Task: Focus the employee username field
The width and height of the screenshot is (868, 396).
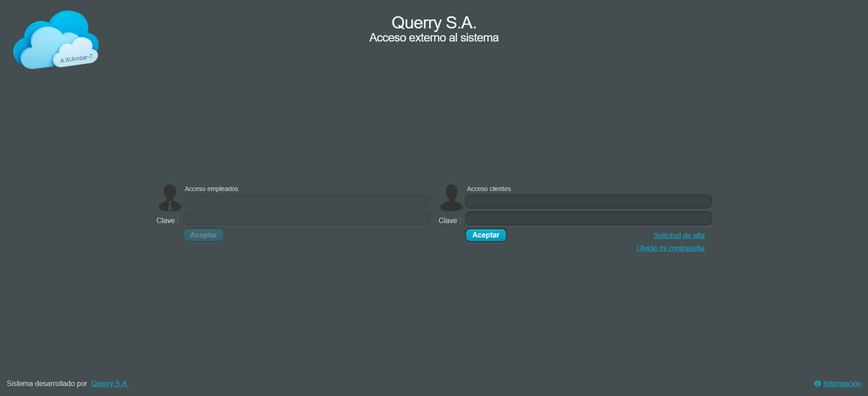Action: click(x=307, y=202)
